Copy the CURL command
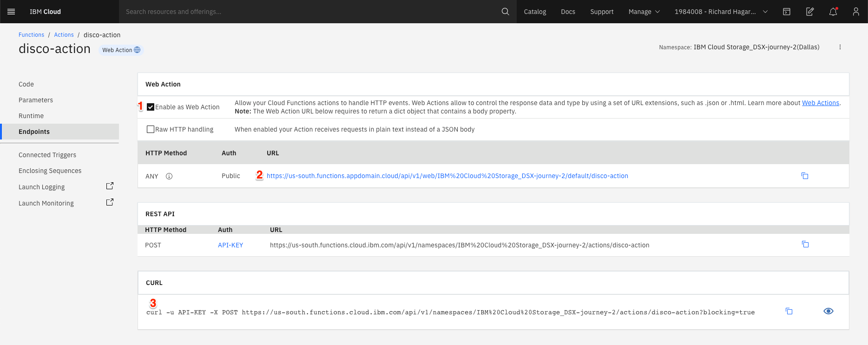 click(x=789, y=311)
